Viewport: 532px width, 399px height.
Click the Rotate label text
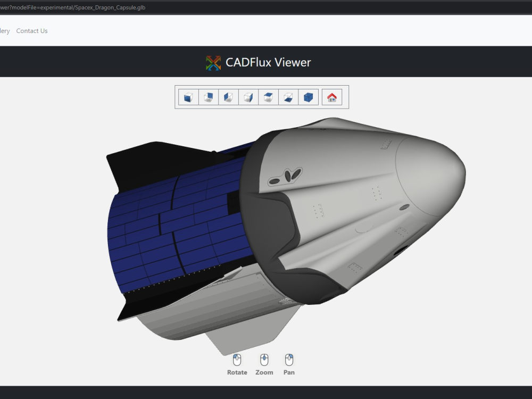(x=237, y=372)
